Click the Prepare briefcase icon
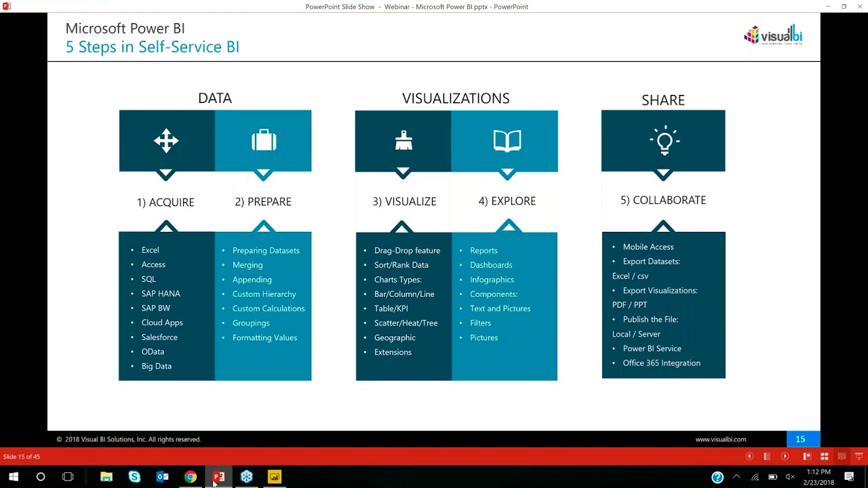 [264, 140]
